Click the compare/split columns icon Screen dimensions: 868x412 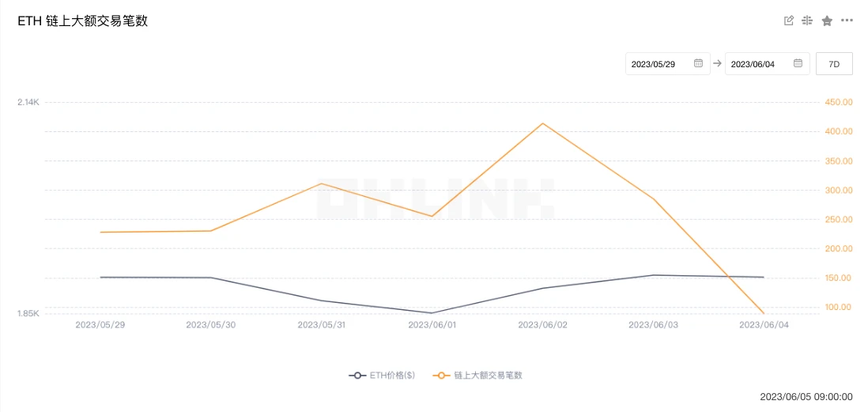[x=807, y=21]
